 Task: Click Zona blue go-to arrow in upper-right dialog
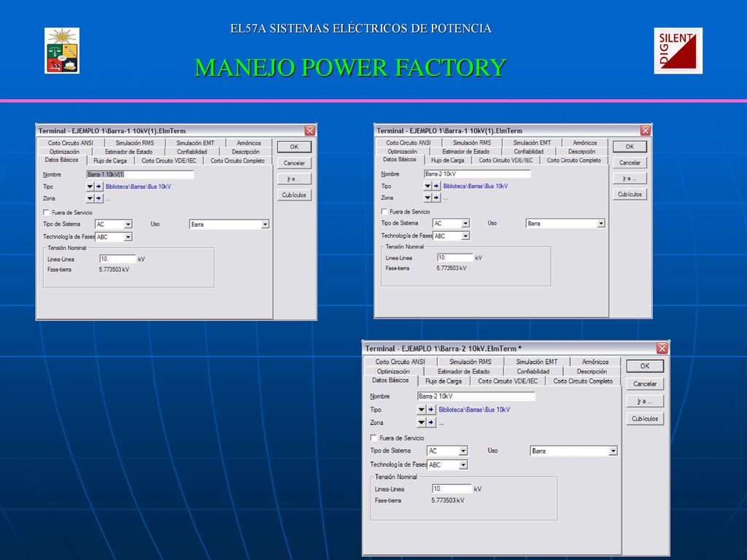coord(436,198)
